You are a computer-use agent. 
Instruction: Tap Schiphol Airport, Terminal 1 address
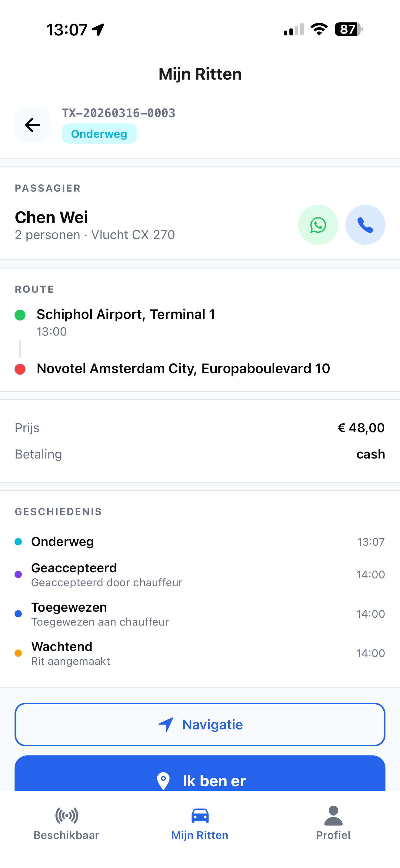tap(126, 314)
